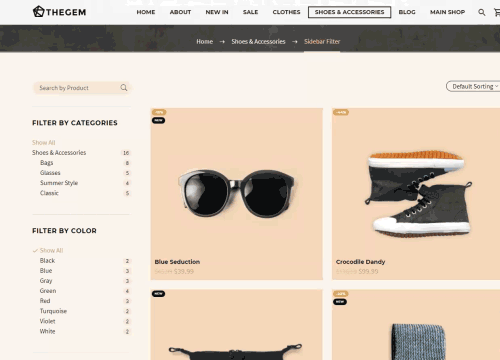Filter products by Black color
This screenshot has height=360, width=500.
point(47,260)
